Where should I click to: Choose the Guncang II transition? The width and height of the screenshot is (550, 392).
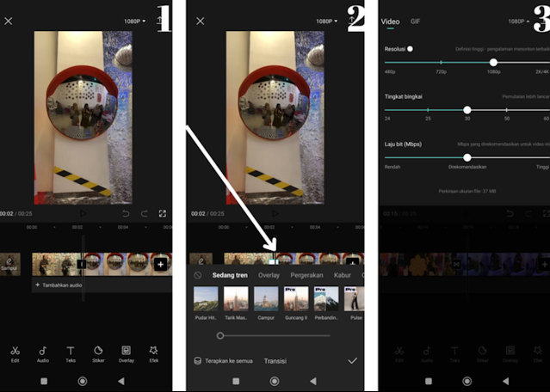point(296,303)
